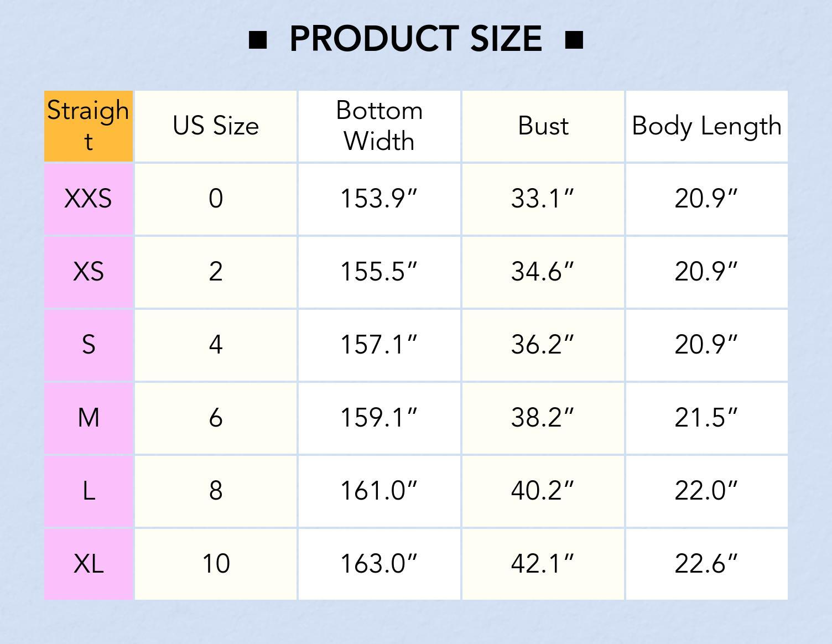Click the M size row label

(89, 418)
